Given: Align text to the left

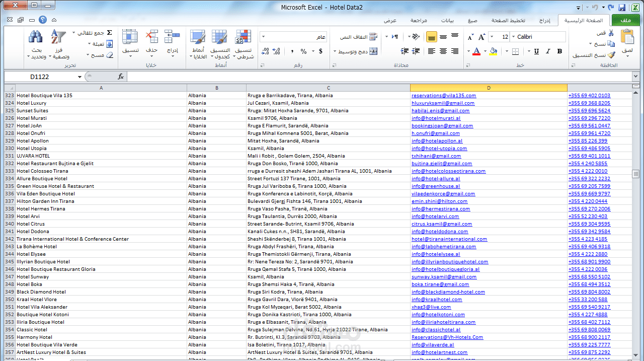Looking at the screenshot, I should pos(432,51).
